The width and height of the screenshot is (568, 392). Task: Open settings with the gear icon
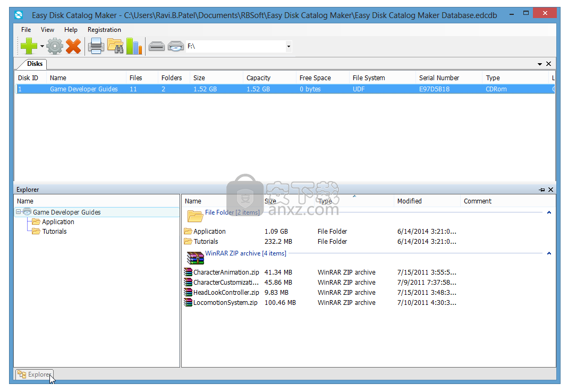[x=55, y=46]
